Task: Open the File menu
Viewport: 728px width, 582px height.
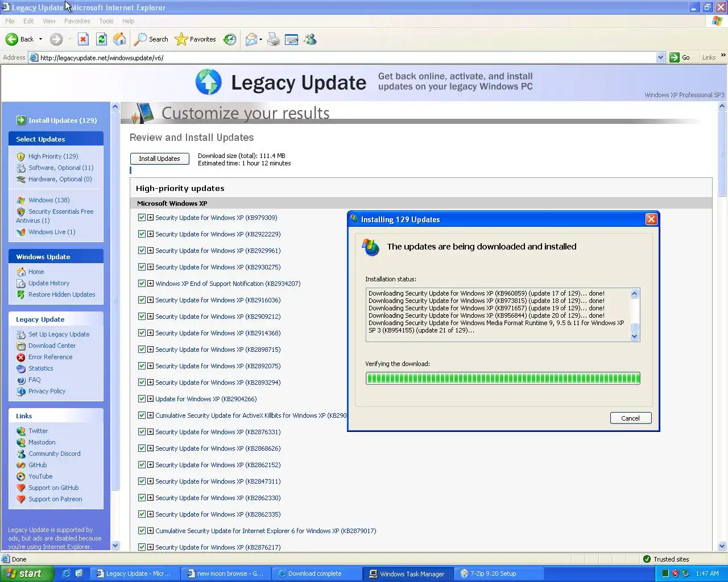Action: (10, 21)
